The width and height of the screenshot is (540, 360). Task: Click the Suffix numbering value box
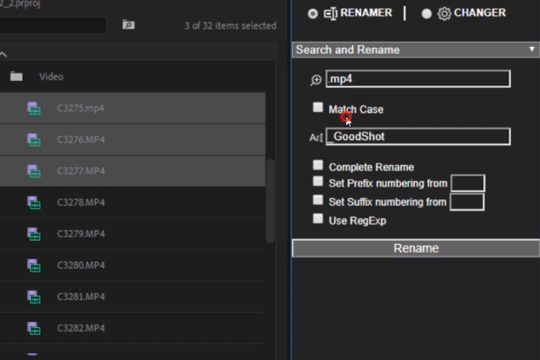467,202
